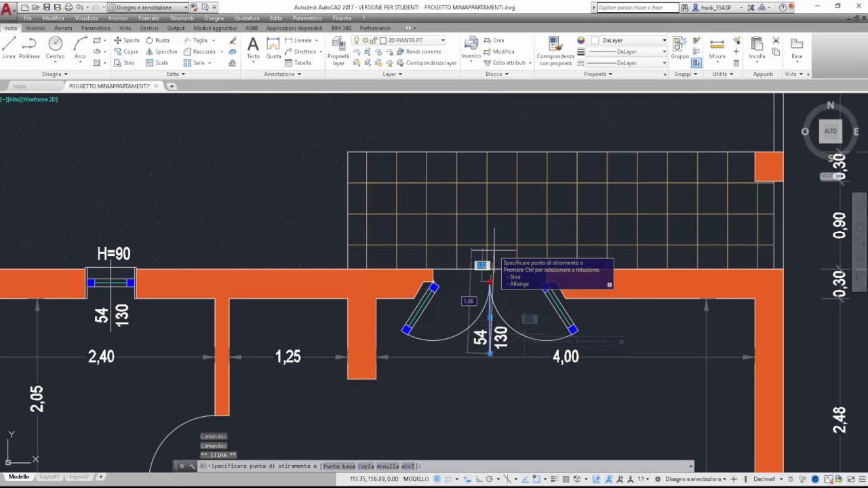Add new drawing tab with plus button
Viewport: 868px width, 488px height.
click(x=172, y=86)
